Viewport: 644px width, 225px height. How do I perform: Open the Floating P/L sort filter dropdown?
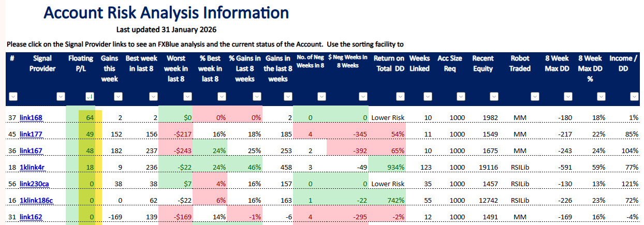coord(89,96)
